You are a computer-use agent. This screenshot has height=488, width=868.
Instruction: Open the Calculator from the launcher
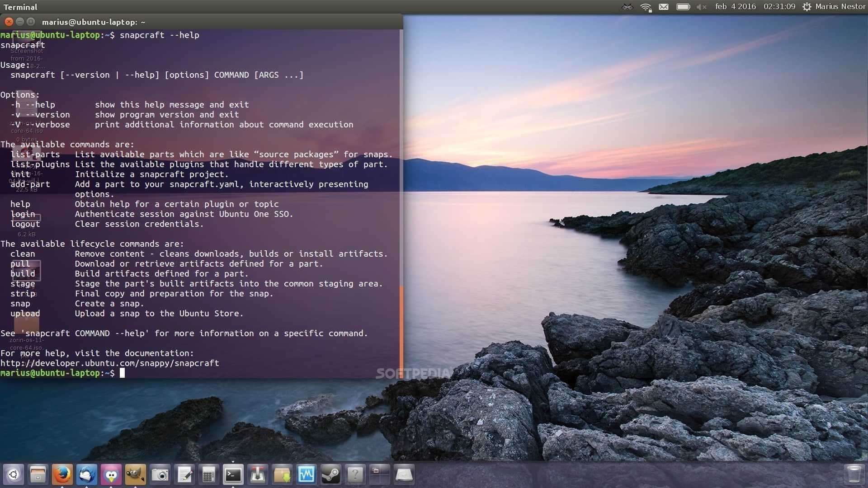(208, 474)
